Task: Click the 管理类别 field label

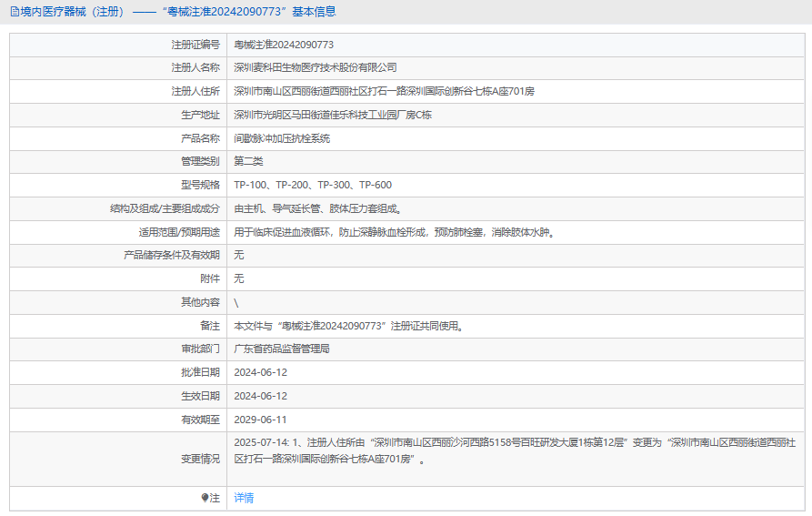Action: [x=200, y=161]
